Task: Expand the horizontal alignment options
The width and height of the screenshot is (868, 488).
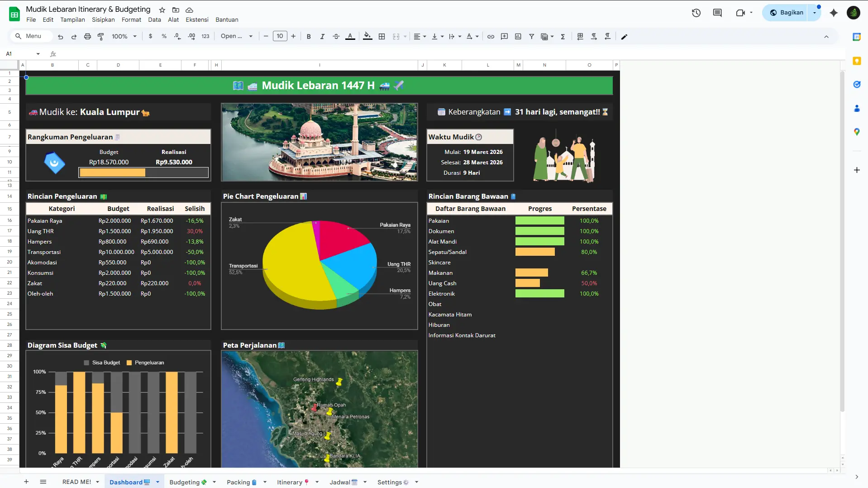Action: pos(424,36)
